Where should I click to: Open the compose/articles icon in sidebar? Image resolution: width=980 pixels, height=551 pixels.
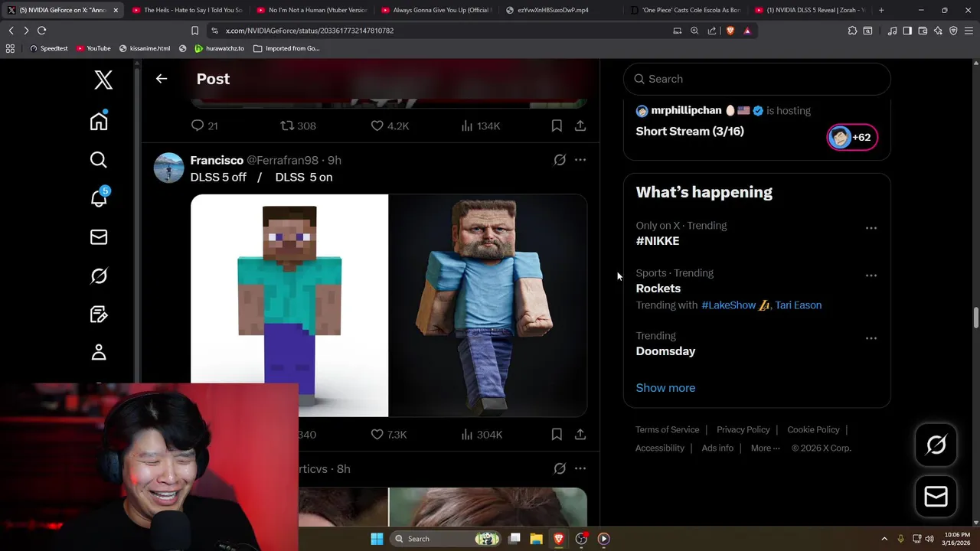click(x=99, y=314)
